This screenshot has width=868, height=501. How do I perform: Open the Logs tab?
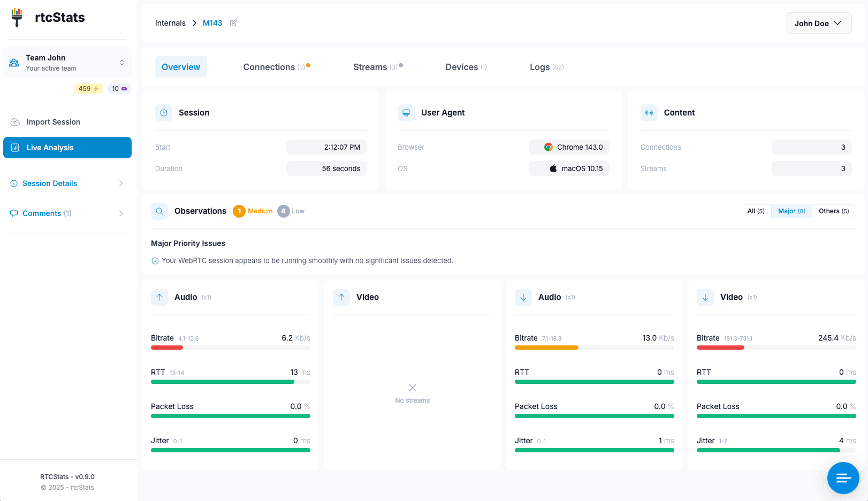(546, 67)
